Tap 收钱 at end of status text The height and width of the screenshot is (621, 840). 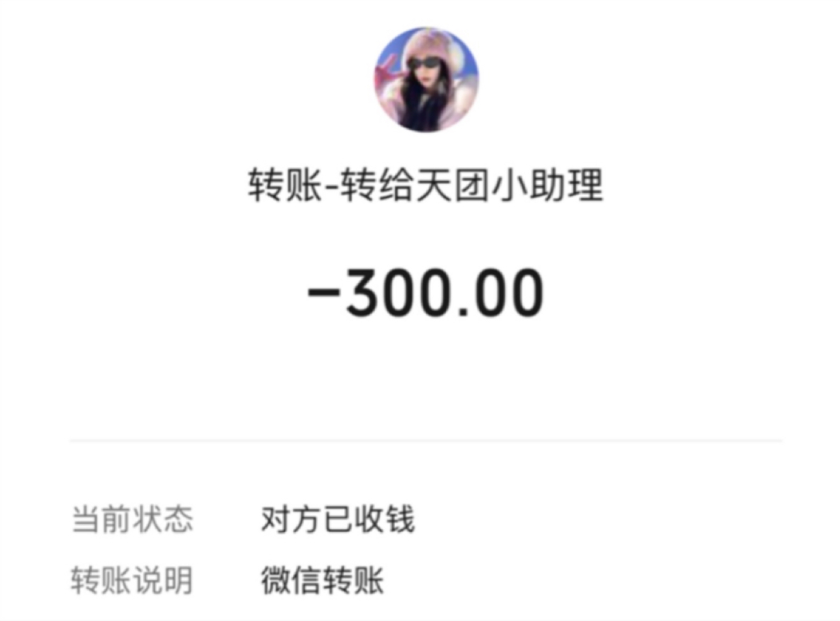[x=385, y=518]
